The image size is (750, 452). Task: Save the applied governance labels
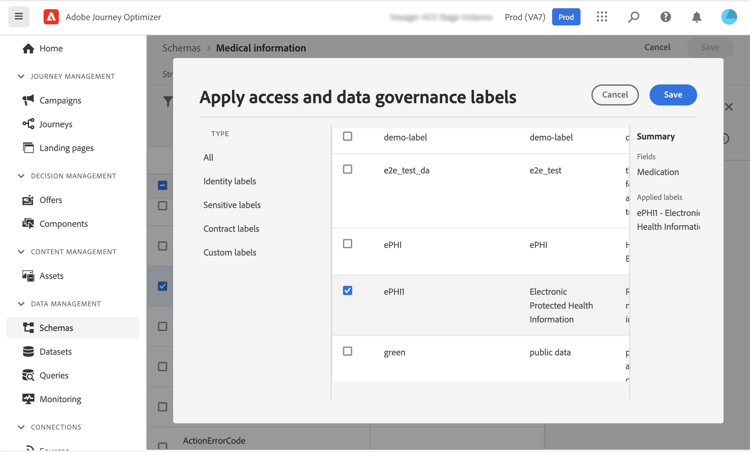[673, 95]
